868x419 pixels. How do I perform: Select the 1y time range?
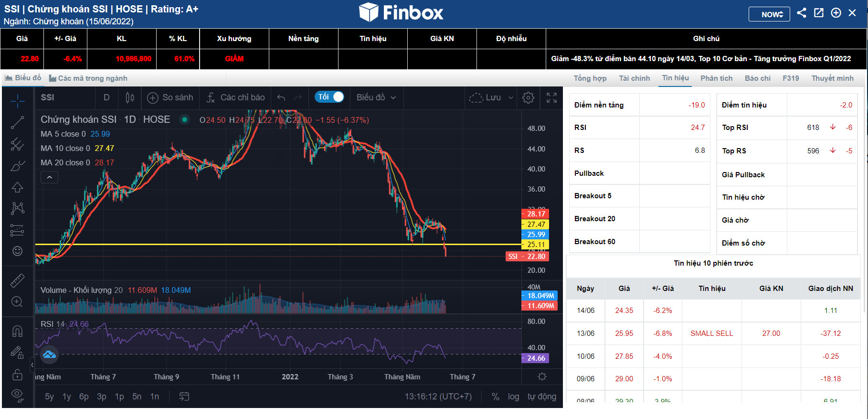[67, 397]
